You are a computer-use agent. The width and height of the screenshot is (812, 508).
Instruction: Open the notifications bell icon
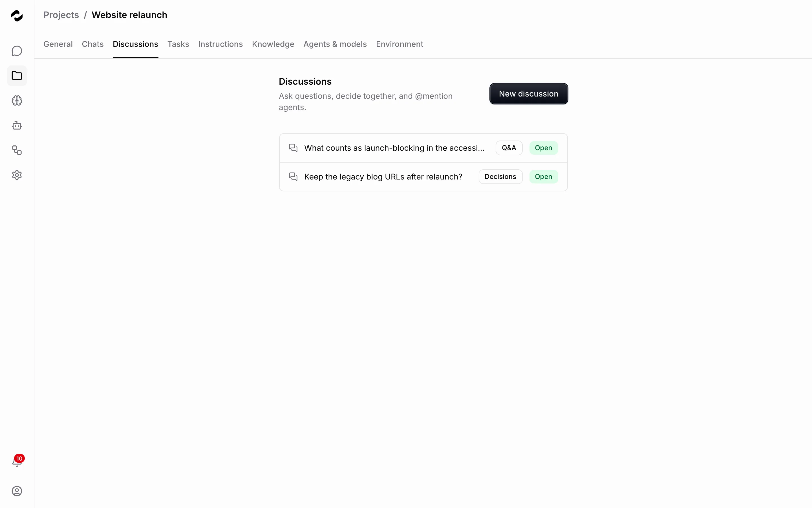click(16, 463)
